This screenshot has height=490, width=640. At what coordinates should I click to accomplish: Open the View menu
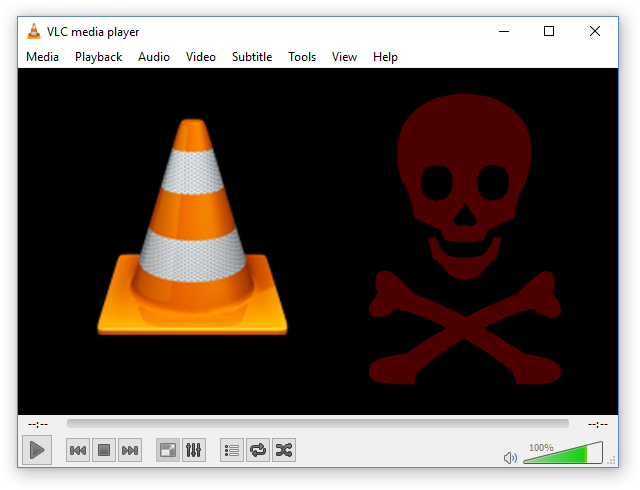click(344, 57)
